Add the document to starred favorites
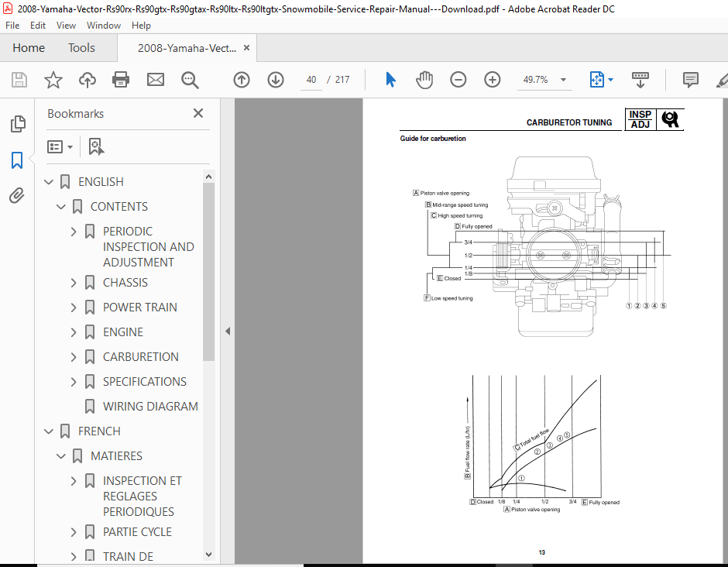This screenshot has width=728, height=567. point(53,80)
